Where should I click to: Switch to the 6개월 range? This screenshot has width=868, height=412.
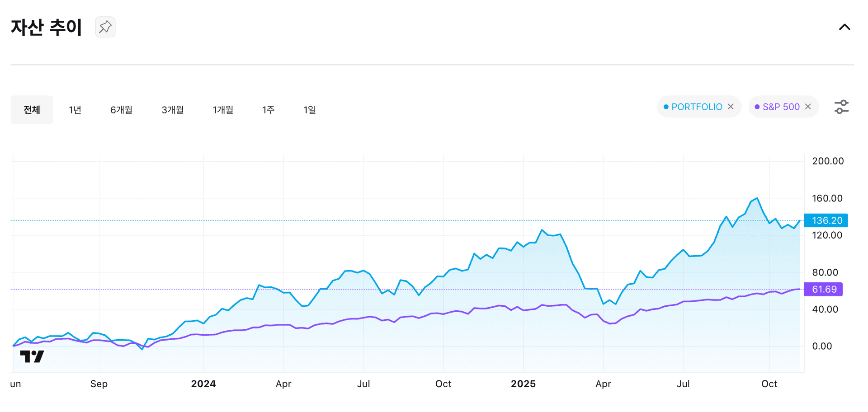(121, 110)
